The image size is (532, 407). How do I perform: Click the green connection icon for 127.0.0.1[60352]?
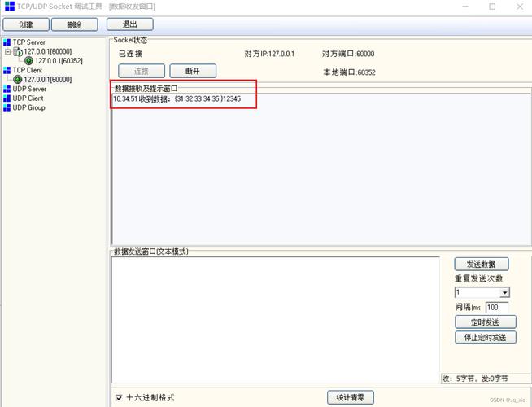coord(28,61)
